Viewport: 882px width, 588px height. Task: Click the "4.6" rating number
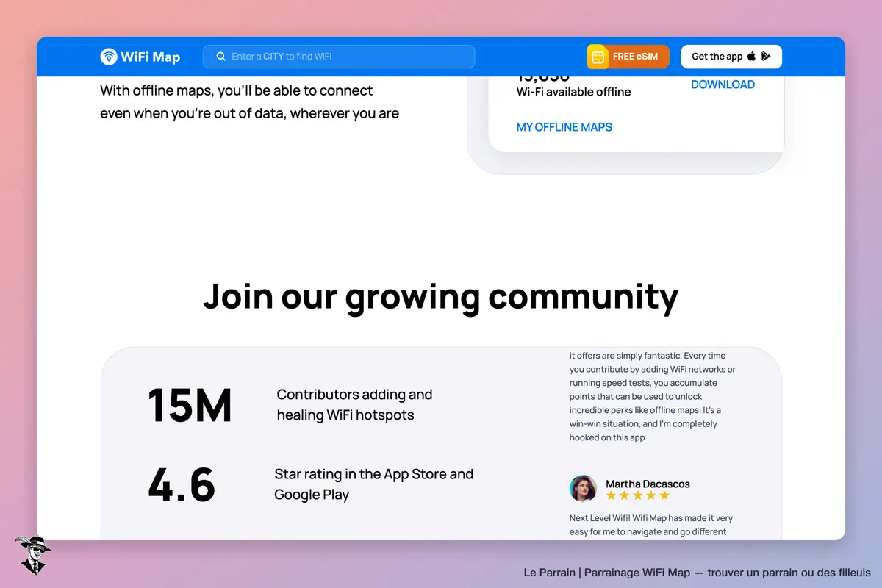pyautogui.click(x=182, y=484)
